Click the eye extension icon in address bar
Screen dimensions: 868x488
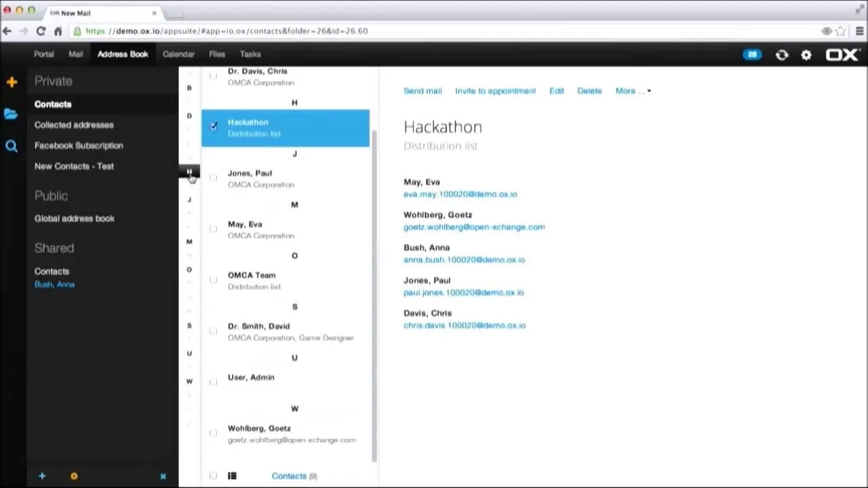827,31
